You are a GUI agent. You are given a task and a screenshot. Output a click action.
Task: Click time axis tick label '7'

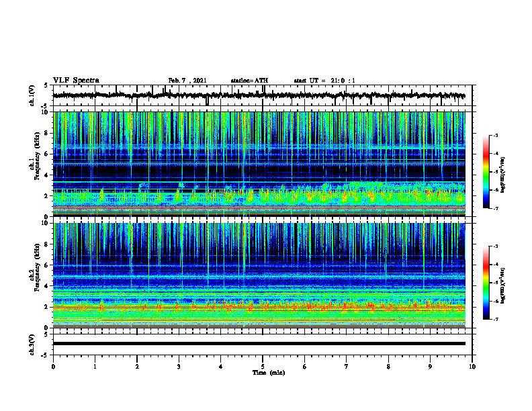click(x=347, y=367)
